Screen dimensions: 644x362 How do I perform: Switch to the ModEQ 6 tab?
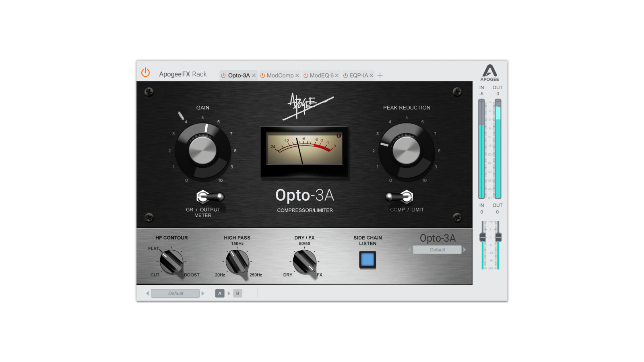coord(322,75)
